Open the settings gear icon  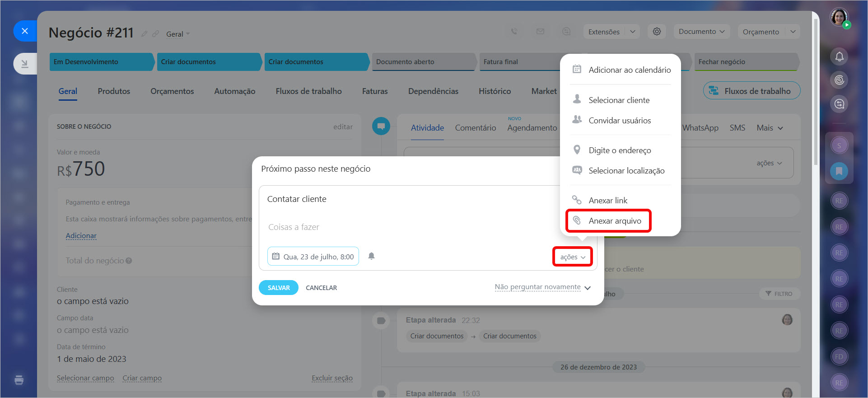point(657,32)
